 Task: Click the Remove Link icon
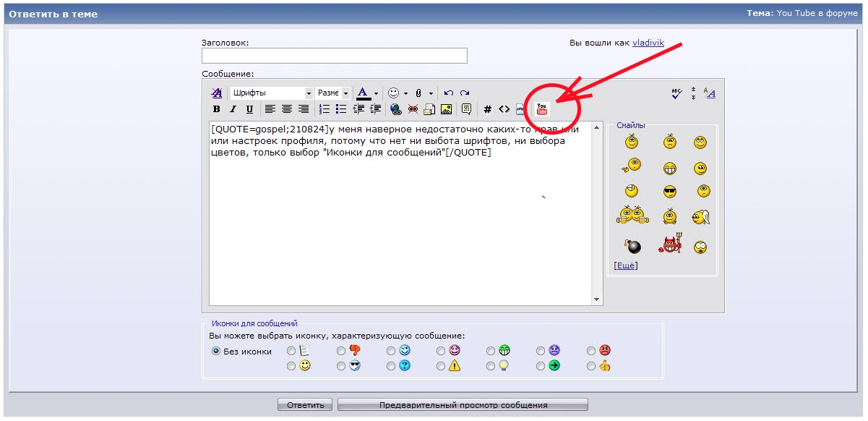coord(412,109)
